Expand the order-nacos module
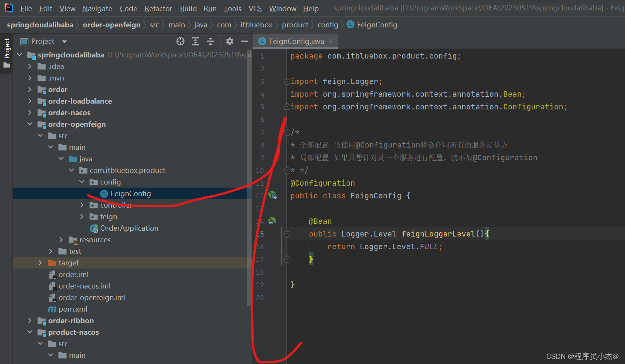This screenshot has width=625, height=364. click(30, 112)
